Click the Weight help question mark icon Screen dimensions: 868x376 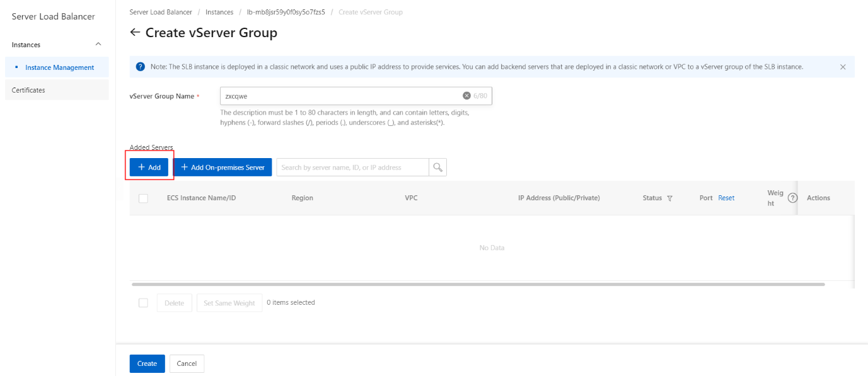pos(793,198)
